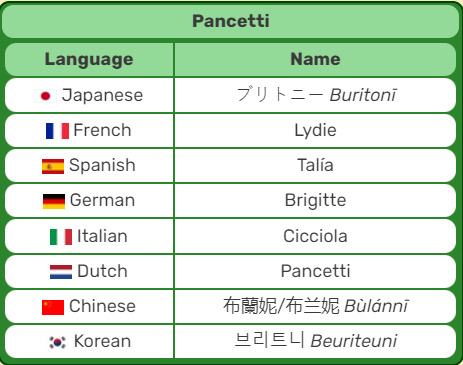Click the Language column header
This screenshot has height=365, width=463.
click(89, 60)
